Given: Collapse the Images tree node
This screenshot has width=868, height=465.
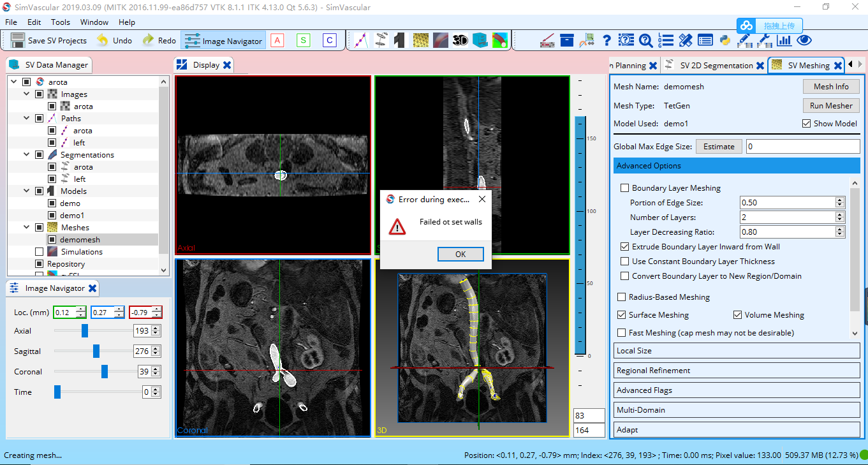Looking at the screenshot, I should coord(26,94).
